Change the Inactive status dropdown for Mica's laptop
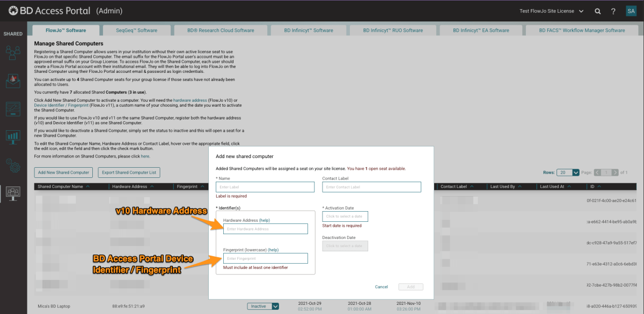644x314 pixels. point(262,305)
